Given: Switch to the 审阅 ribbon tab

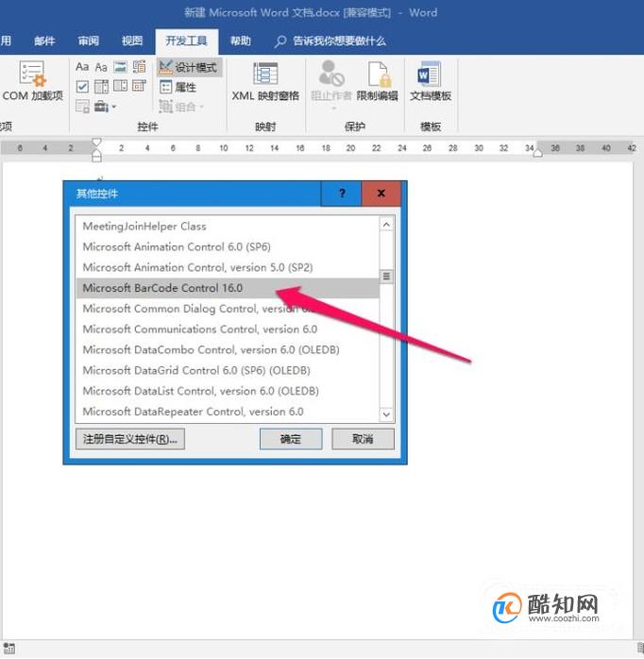Looking at the screenshot, I should [88, 41].
